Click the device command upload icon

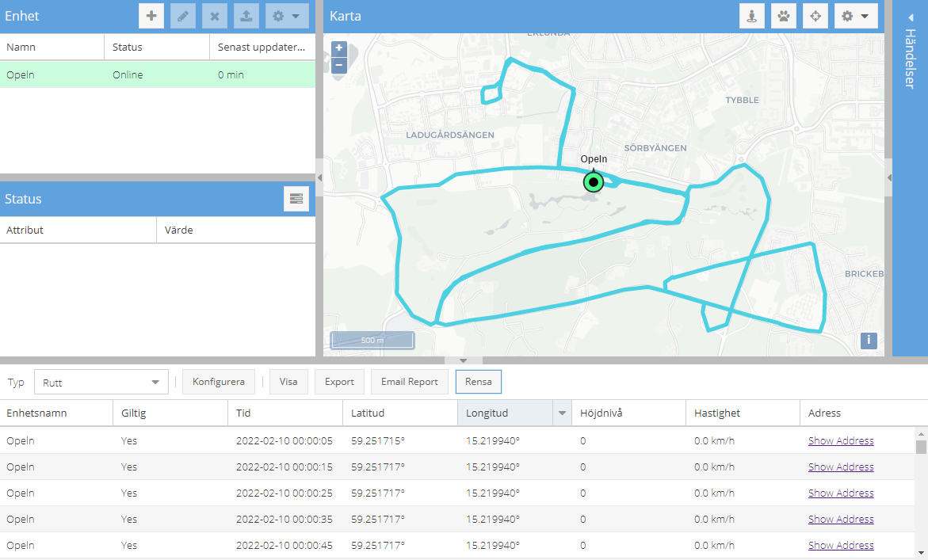pos(246,16)
